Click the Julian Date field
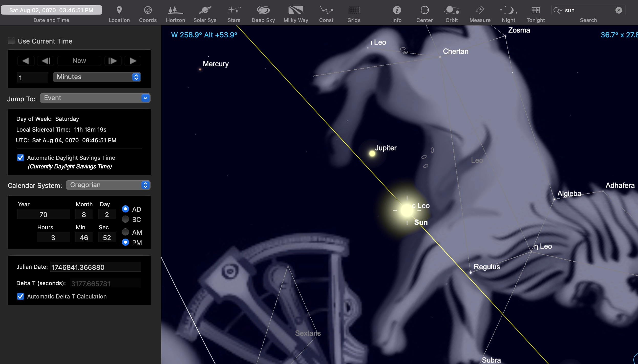This screenshot has height=364, width=638. 96,267
